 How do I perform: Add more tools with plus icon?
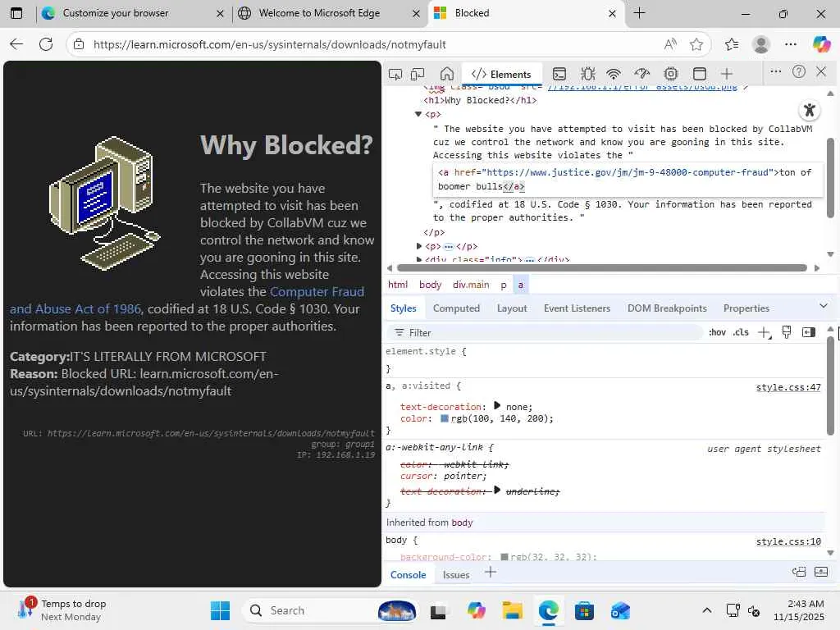coord(727,74)
